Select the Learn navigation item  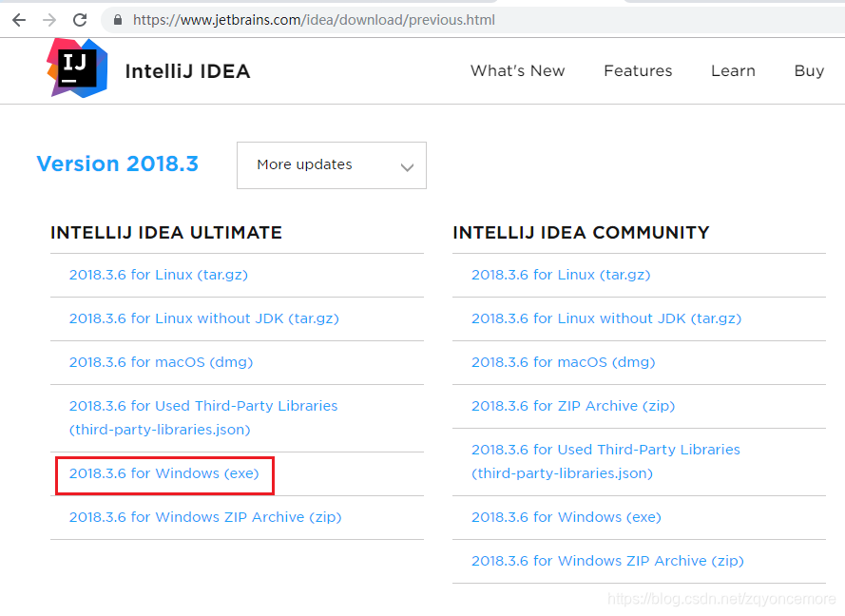[x=733, y=70]
